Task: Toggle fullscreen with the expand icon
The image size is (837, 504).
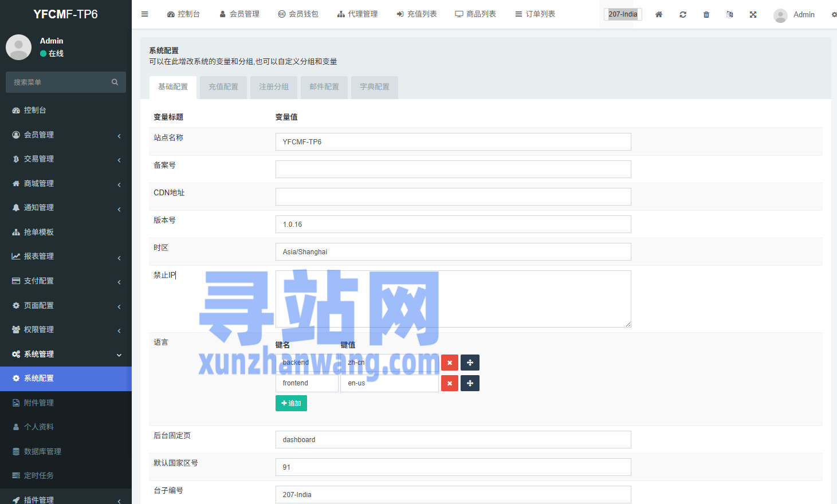Action: point(753,14)
